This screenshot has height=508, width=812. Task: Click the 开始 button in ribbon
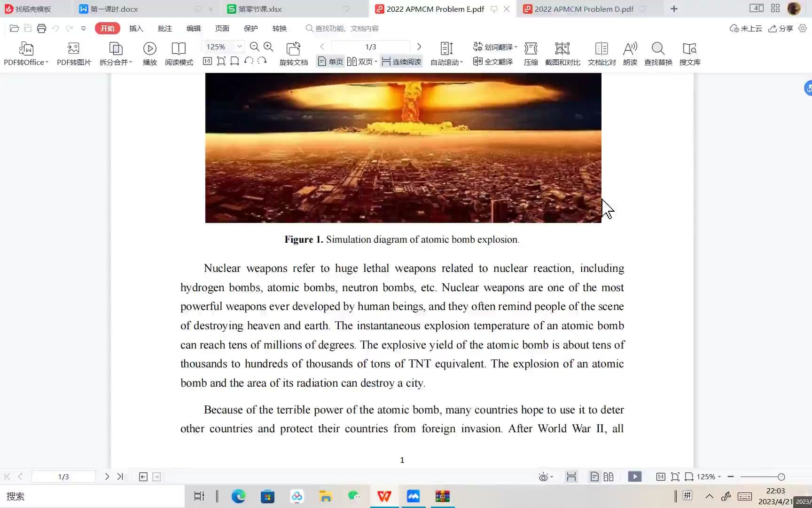pyautogui.click(x=108, y=28)
